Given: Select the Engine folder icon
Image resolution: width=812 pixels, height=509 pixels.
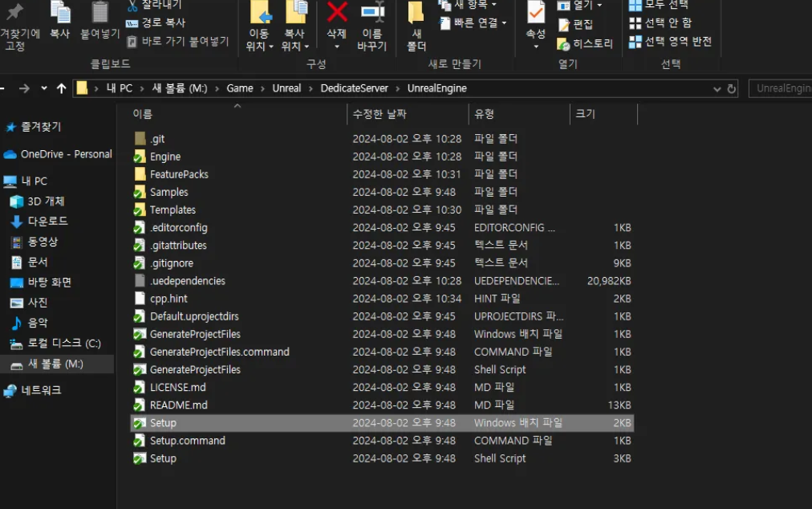Looking at the screenshot, I should pos(140,157).
